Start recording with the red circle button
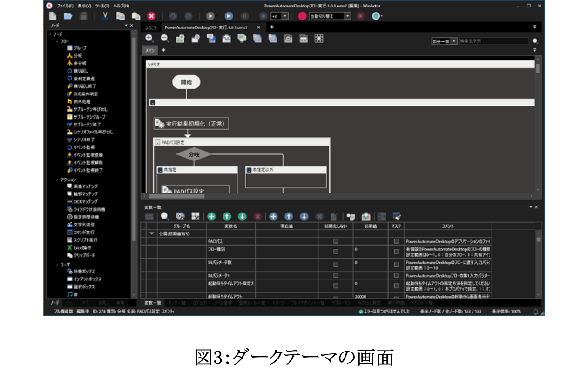This screenshot has height=379, width=588. tap(303, 16)
